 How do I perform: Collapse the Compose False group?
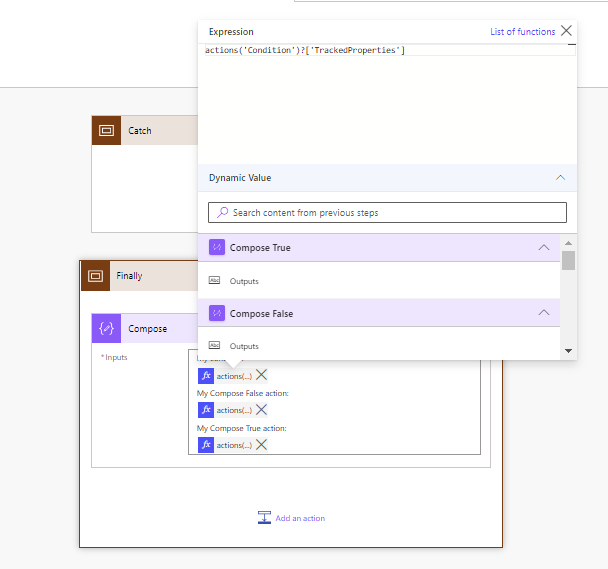tap(544, 313)
